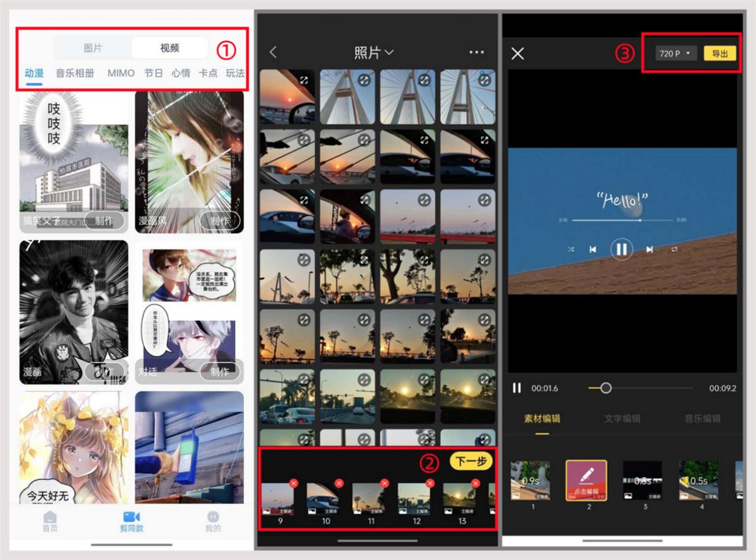Select the 剪同款 camera icon in bottom navigation

[130, 518]
